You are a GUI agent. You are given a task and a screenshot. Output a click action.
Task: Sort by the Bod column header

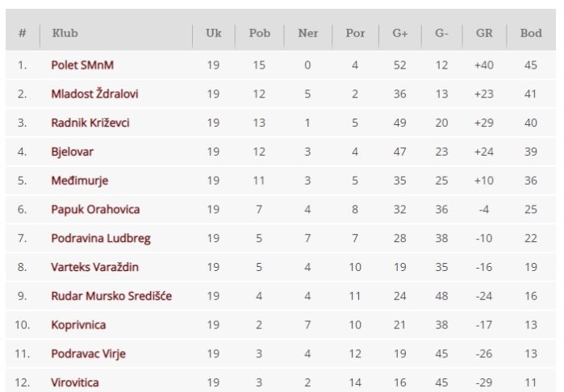[531, 33]
